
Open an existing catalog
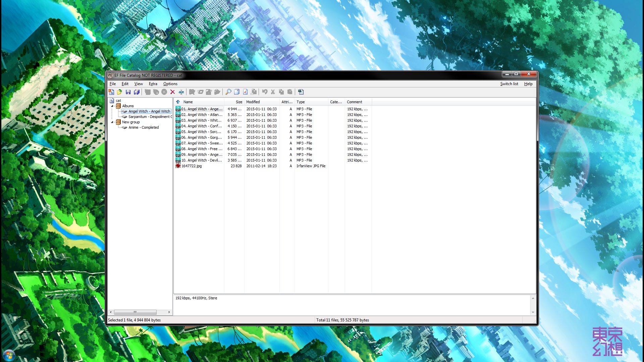click(119, 92)
